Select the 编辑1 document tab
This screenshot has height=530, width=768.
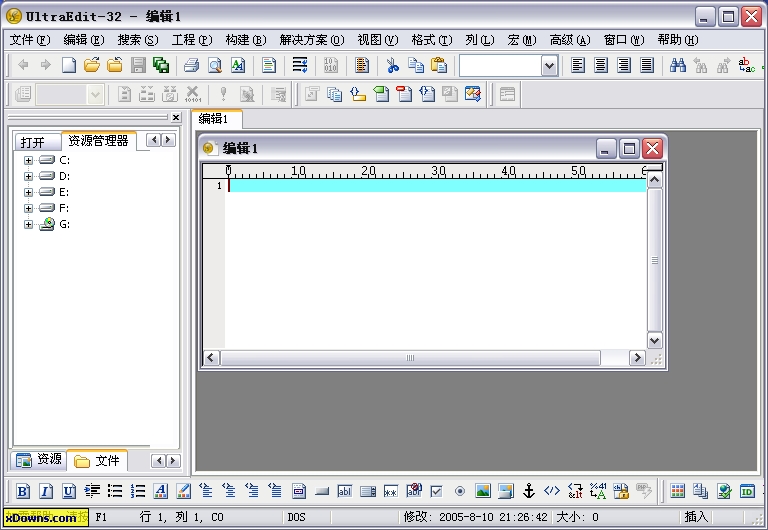pos(214,119)
